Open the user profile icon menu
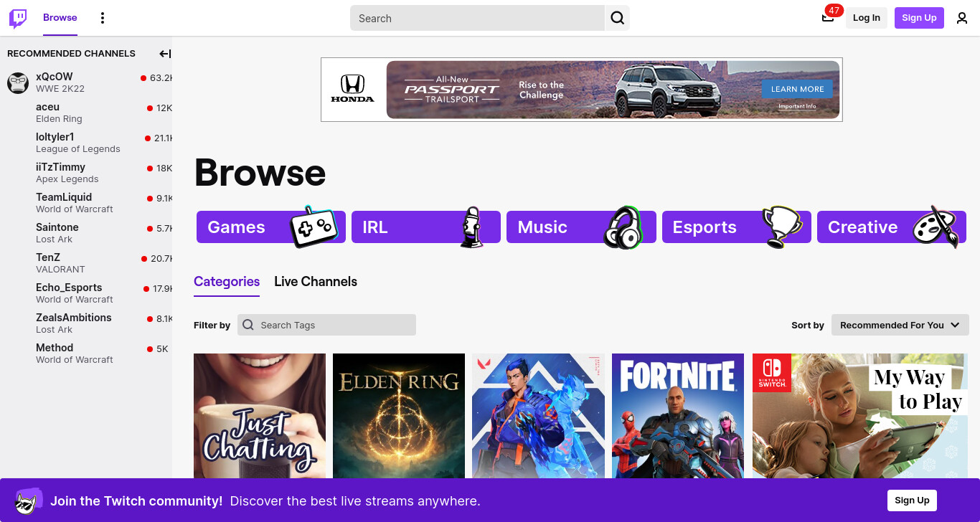The image size is (980, 522). (962, 18)
